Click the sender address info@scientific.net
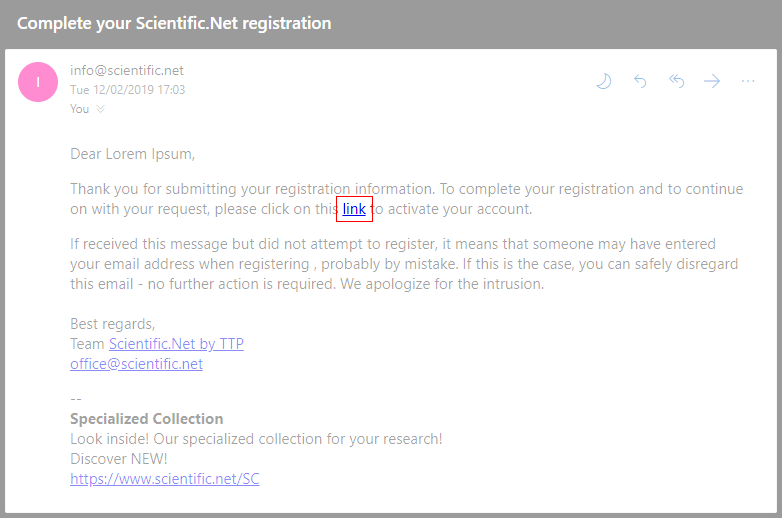The height and width of the screenshot is (518, 782). coord(126,71)
